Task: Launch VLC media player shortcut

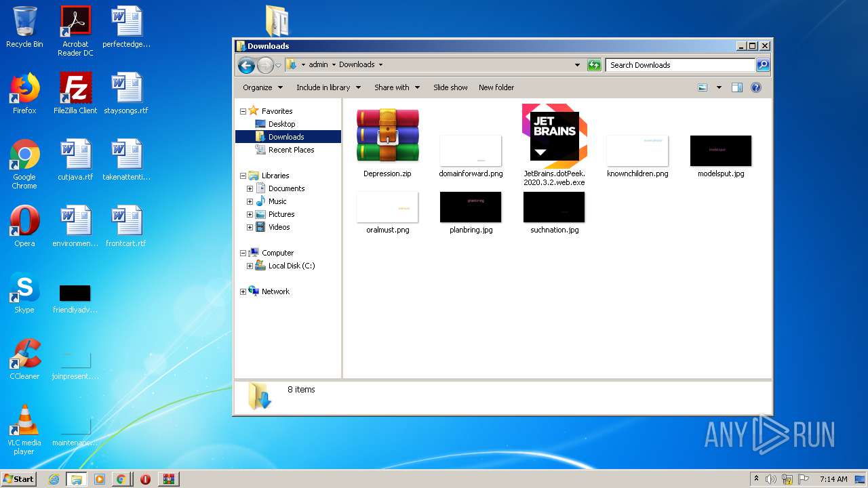Action: pyautogui.click(x=24, y=430)
